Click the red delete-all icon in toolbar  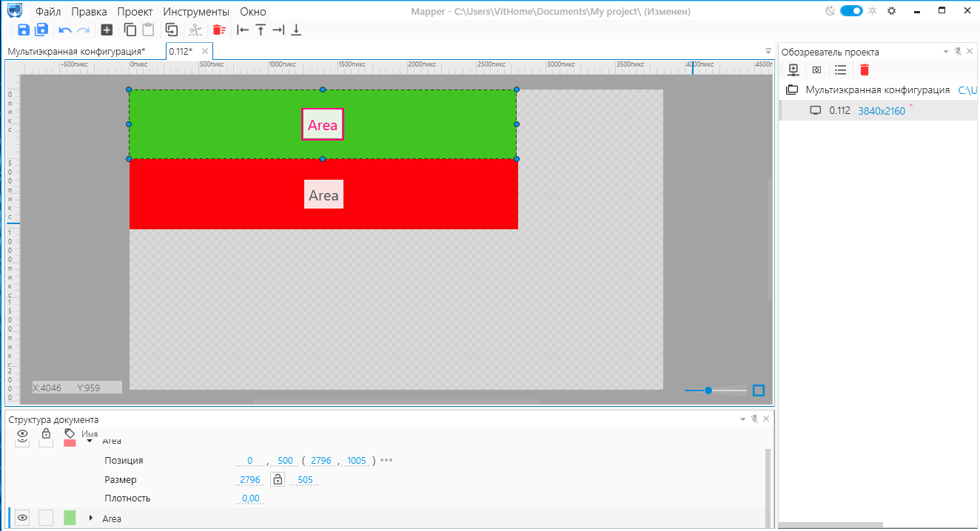tap(218, 30)
